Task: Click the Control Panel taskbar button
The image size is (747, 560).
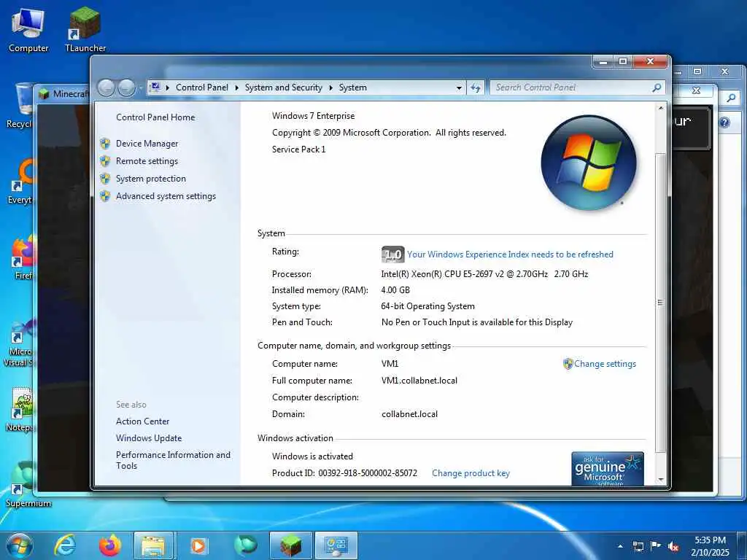Action: [336, 545]
